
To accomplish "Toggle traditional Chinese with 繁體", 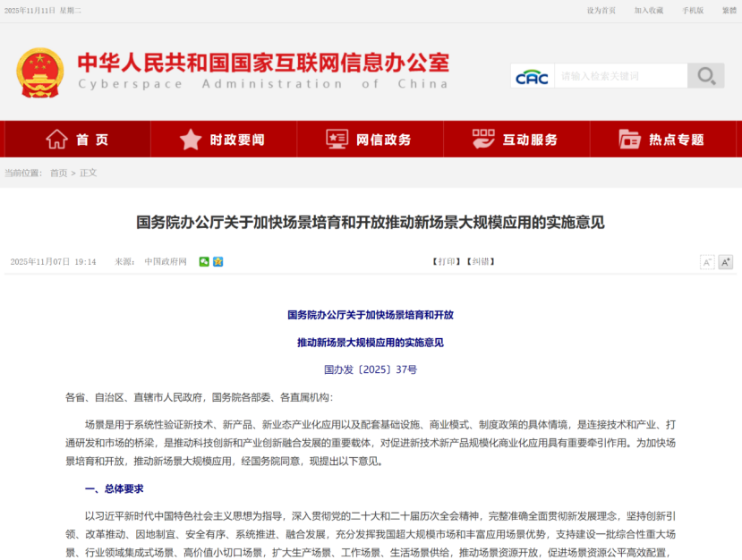I will click(x=729, y=11).
